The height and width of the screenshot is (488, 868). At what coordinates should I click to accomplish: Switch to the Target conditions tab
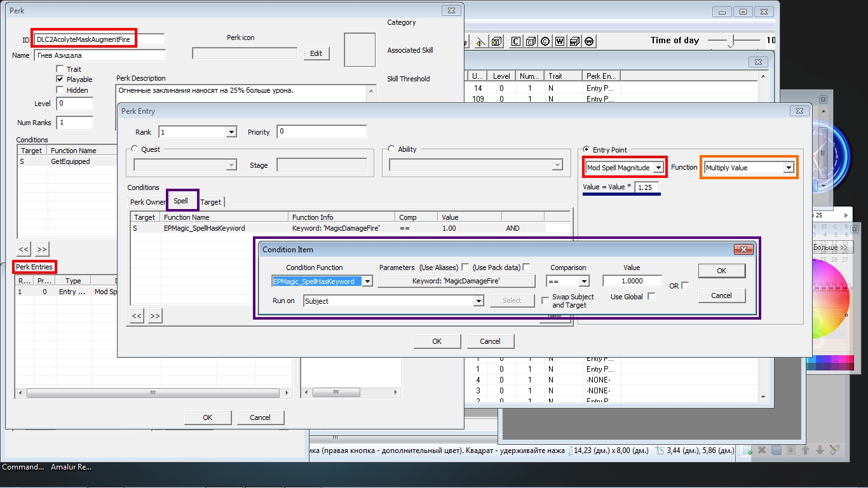[x=211, y=202]
